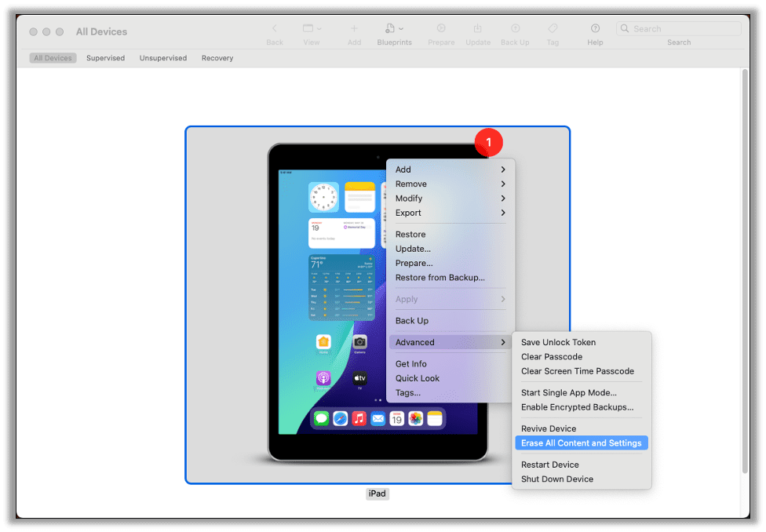Choose Shut Down Device from submenu
766x532 pixels.
(557, 479)
